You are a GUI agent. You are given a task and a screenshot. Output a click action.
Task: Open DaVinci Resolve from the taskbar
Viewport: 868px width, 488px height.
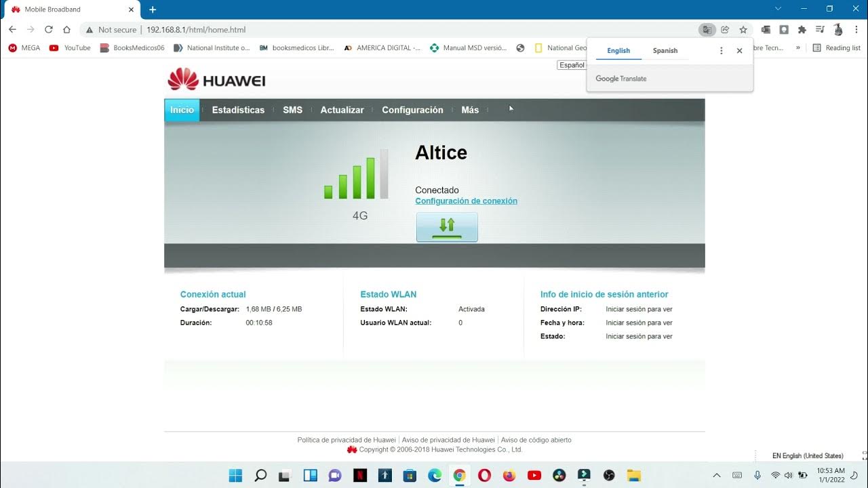pyautogui.click(x=559, y=475)
